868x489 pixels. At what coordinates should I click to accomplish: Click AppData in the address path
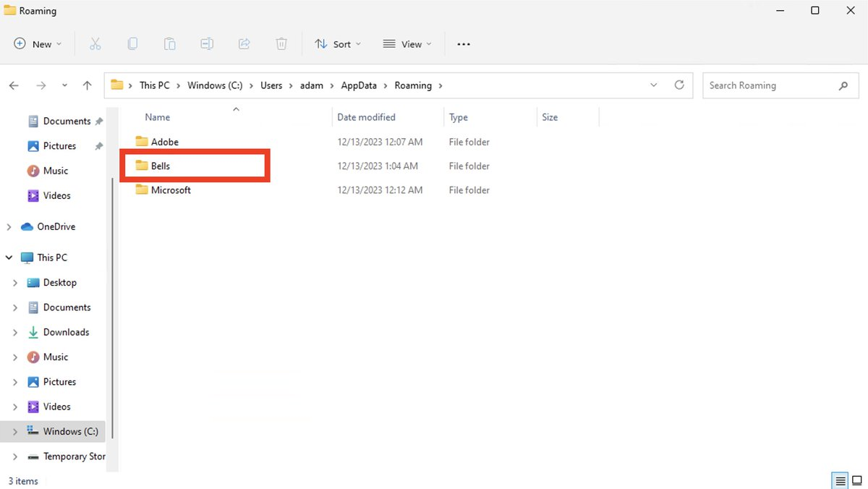[x=359, y=85]
